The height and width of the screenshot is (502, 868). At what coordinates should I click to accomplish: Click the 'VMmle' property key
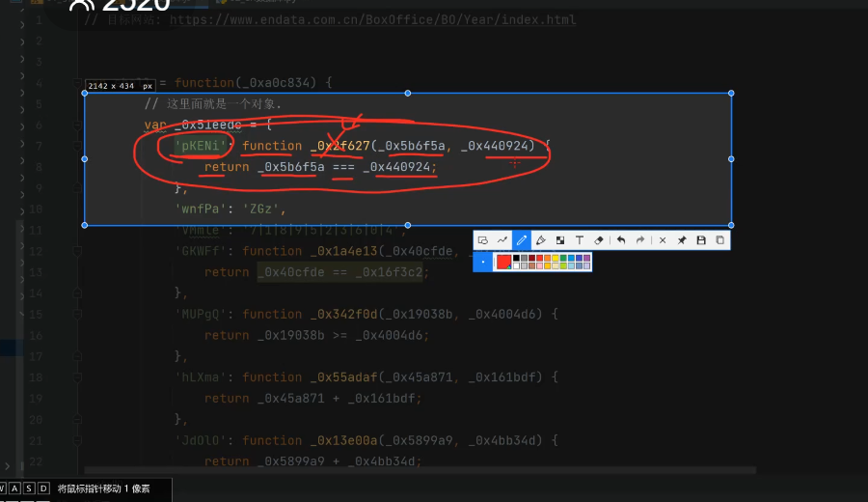(200, 230)
